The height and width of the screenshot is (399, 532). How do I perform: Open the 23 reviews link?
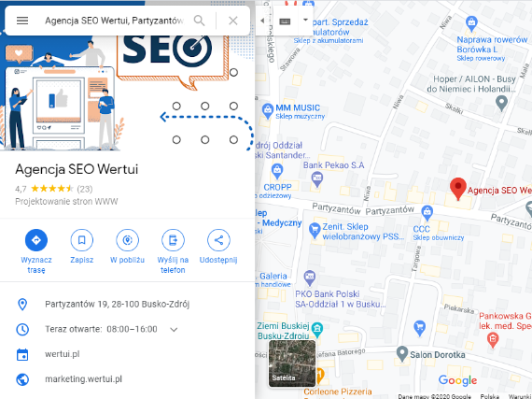[x=85, y=189]
